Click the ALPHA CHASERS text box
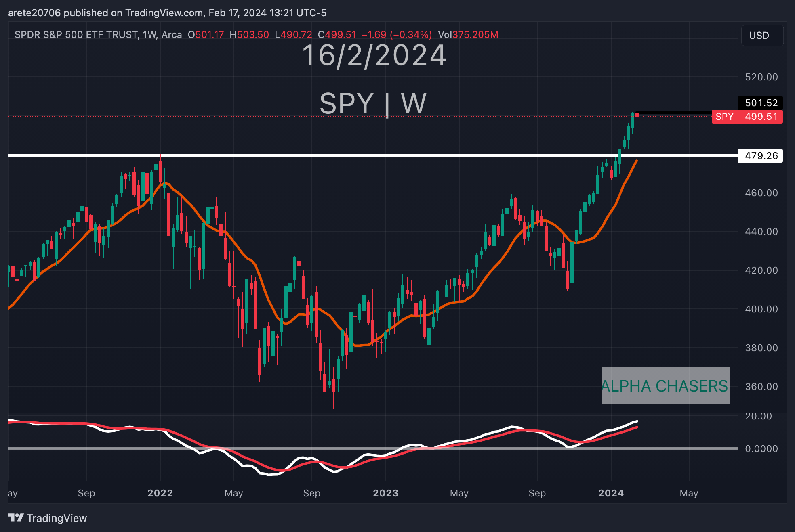The image size is (795, 532). coord(666,385)
